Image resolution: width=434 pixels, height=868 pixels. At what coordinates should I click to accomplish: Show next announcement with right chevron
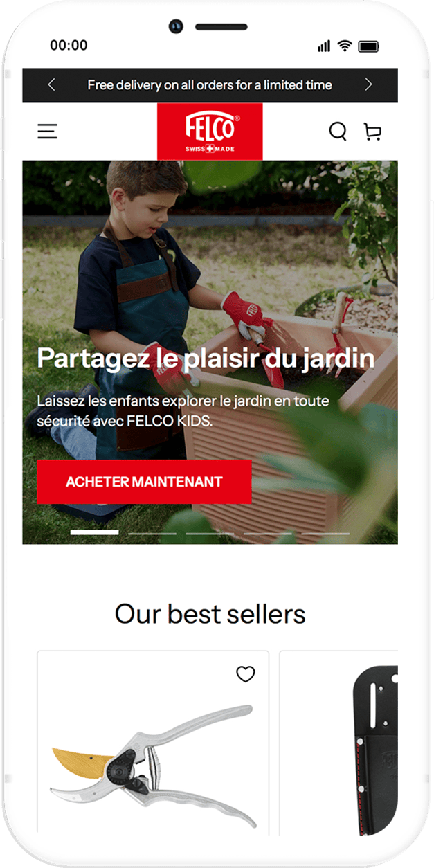point(368,84)
